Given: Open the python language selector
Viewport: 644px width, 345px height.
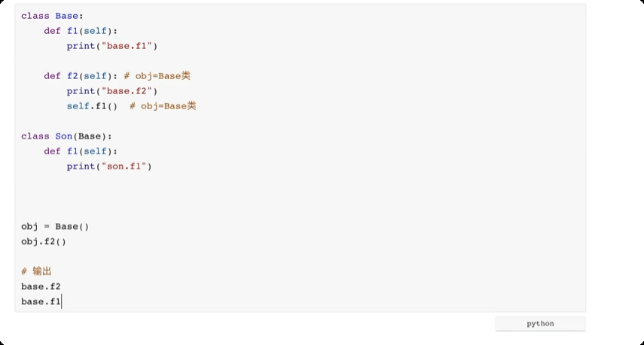Looking at the screenshot, I should click(x=540, y=324).
